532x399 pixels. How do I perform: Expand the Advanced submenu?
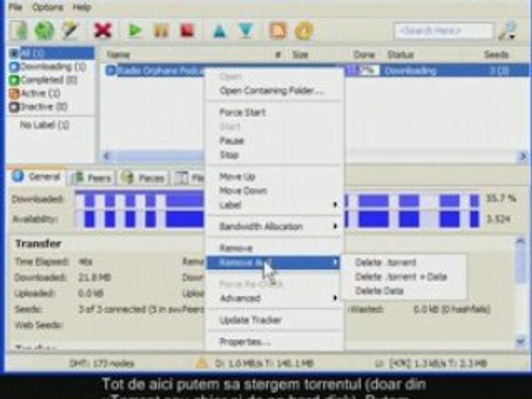click(x=274, y=298)
